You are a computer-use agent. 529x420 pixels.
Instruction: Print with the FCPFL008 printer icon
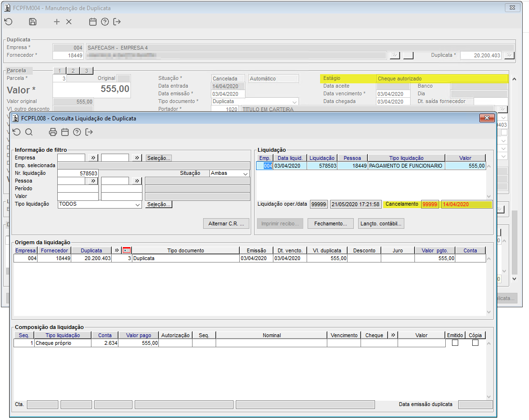52,132
